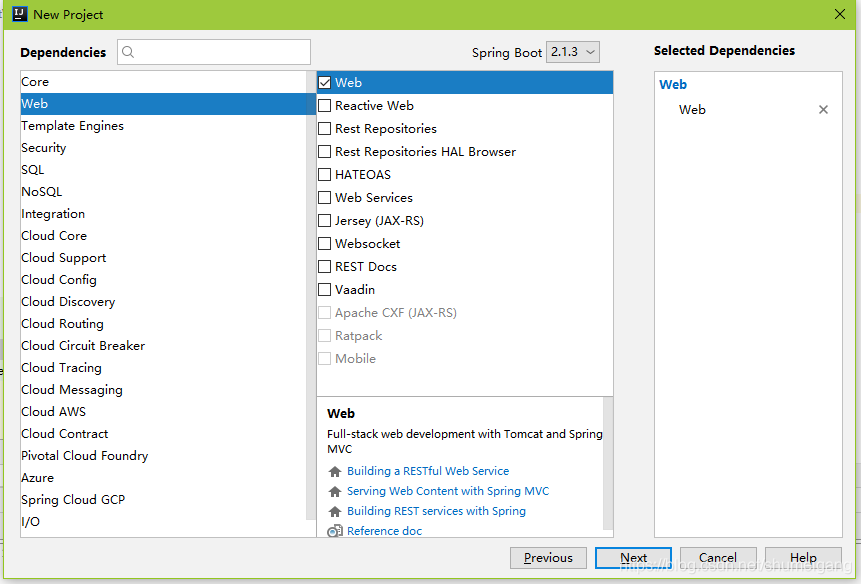Click the description panel scrollbar

(608, 464)
